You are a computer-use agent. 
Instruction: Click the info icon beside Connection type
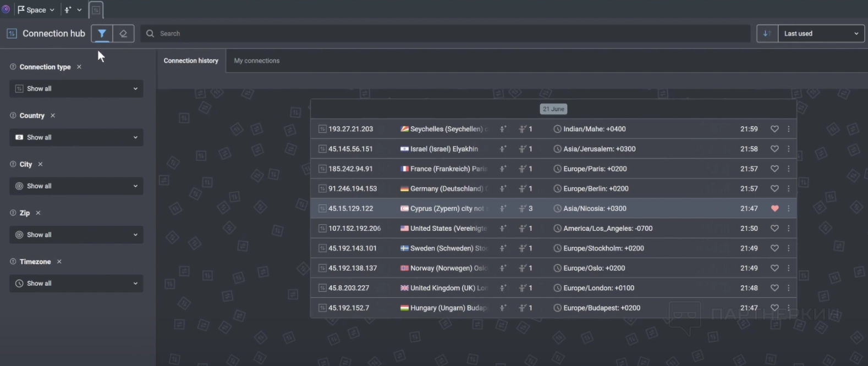tap(13, 67)
